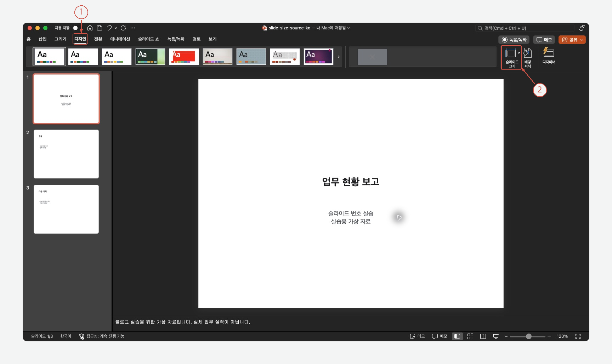The image size is (612, 364).
Task: Start slide show from status bar icon
Action: pos(496,336)
